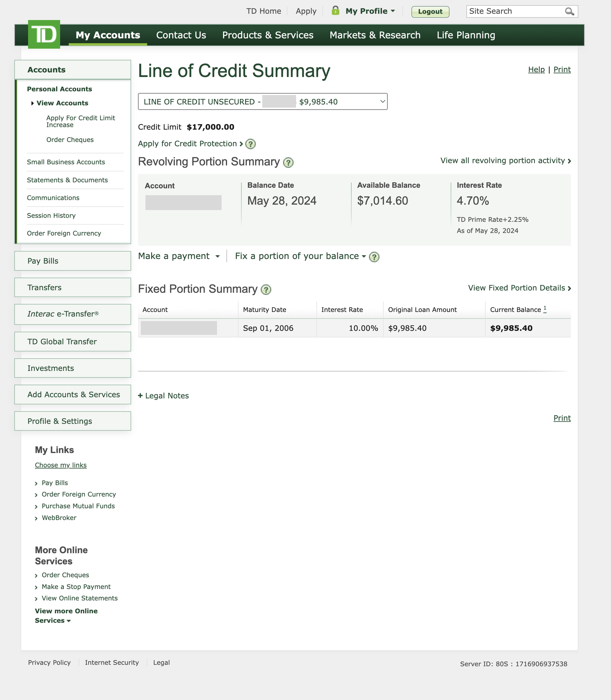Viewport: 611px width, 700px height.
Task: Open the Products & Services menu
Action: [x=268, y=35]
